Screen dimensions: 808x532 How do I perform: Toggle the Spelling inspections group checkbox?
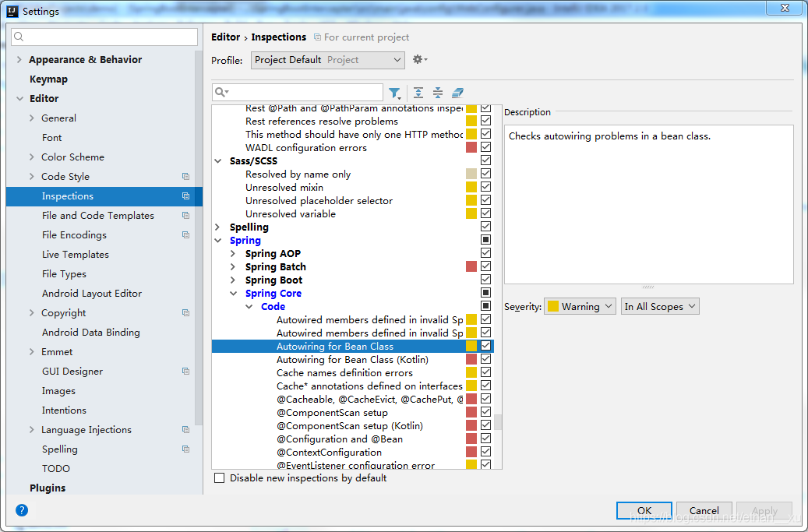tap(486, 227)
